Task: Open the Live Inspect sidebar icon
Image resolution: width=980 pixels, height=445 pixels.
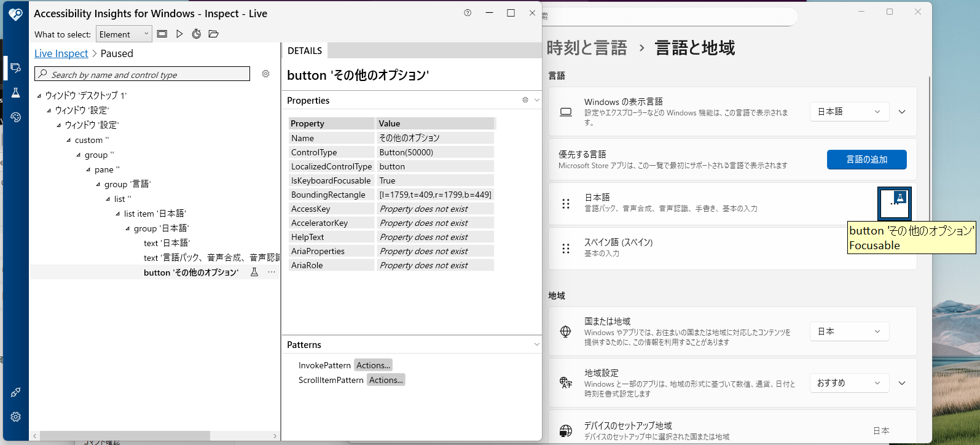Action: (16, 68)
